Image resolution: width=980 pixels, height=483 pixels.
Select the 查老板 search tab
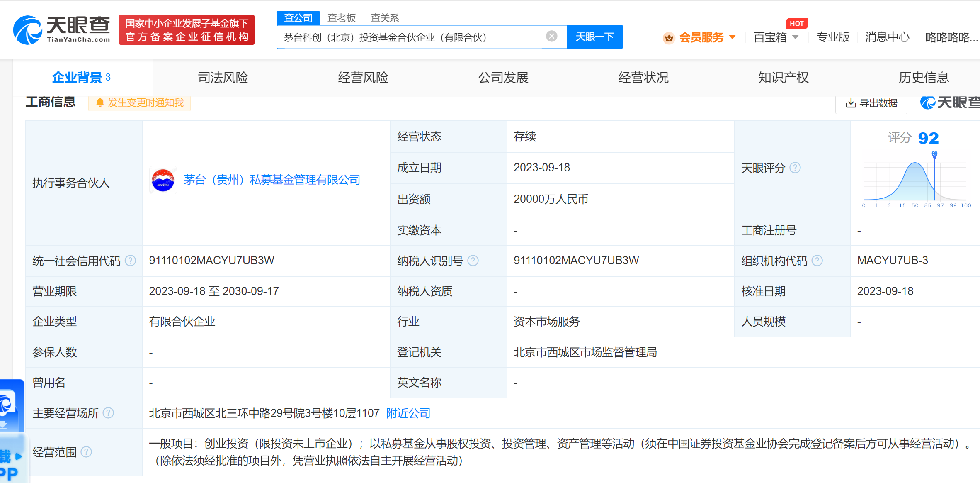point(342,18)
